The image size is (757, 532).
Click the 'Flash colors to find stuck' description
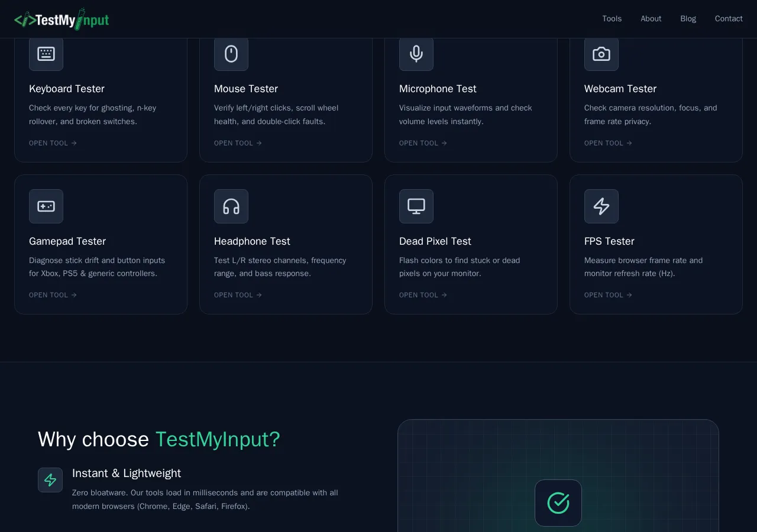point(460,267)
